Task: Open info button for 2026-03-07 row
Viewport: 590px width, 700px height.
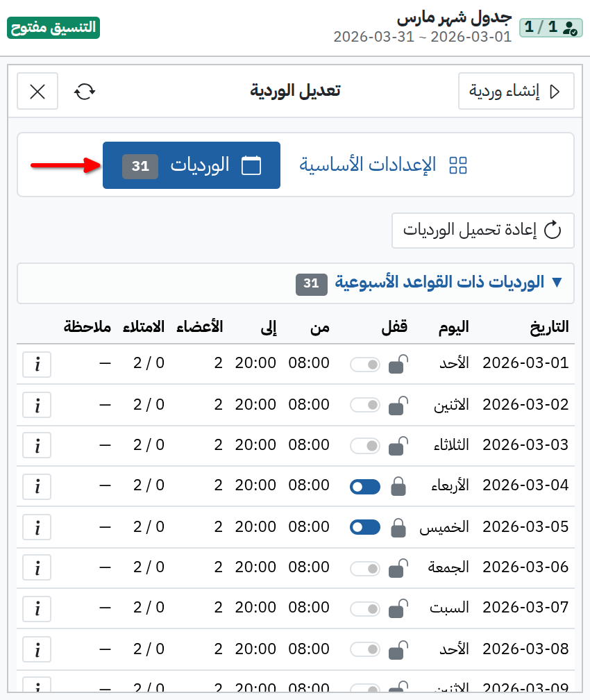Action: 37,608
